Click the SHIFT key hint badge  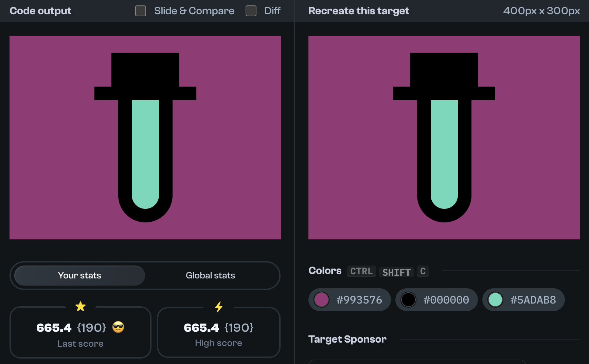pyautogui.click(x=396, y=272)
